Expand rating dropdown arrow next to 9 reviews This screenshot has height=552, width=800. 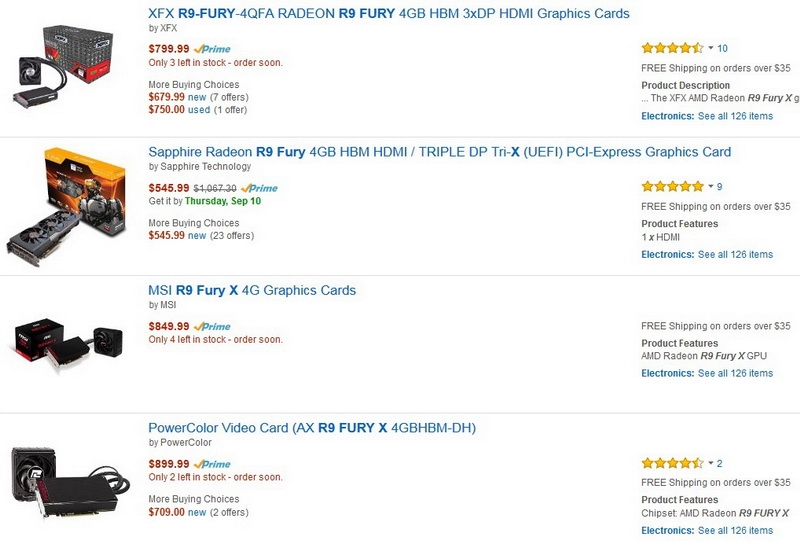[711, 187]
